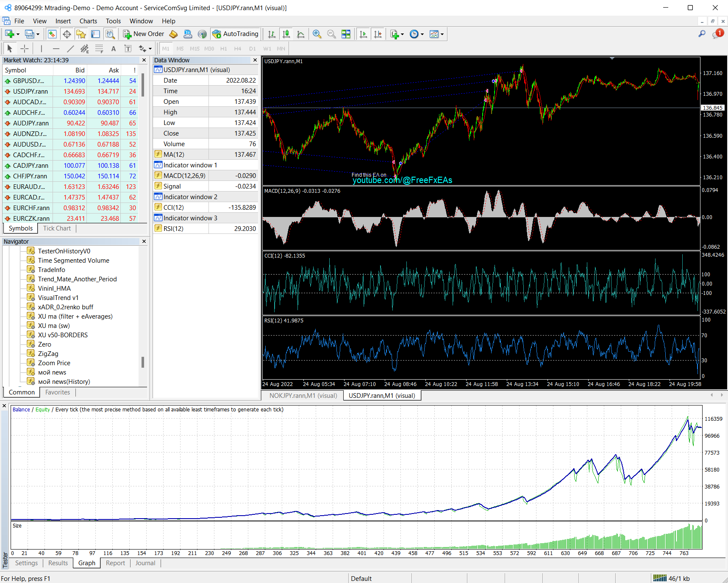The height and width of the screenshot is (583, 728).
Task: Switch chart to line chart mode
Action: pos(301,34)
